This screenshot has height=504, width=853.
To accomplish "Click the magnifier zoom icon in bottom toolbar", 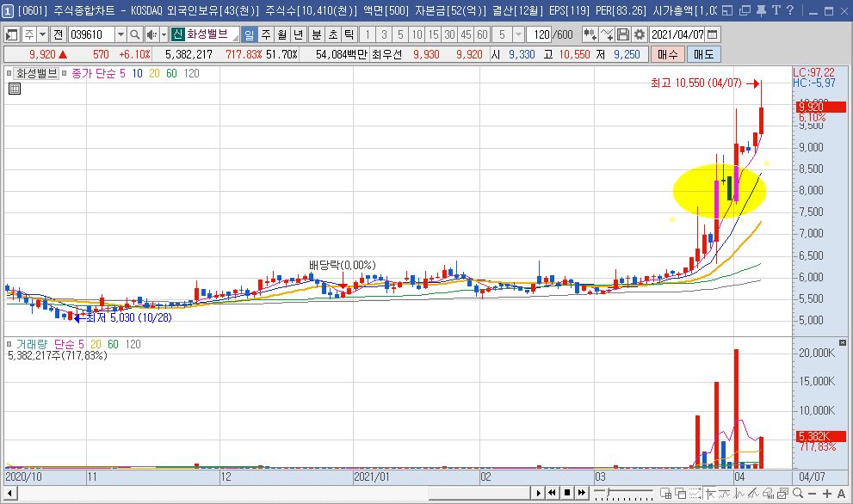I will click(798, 493).
